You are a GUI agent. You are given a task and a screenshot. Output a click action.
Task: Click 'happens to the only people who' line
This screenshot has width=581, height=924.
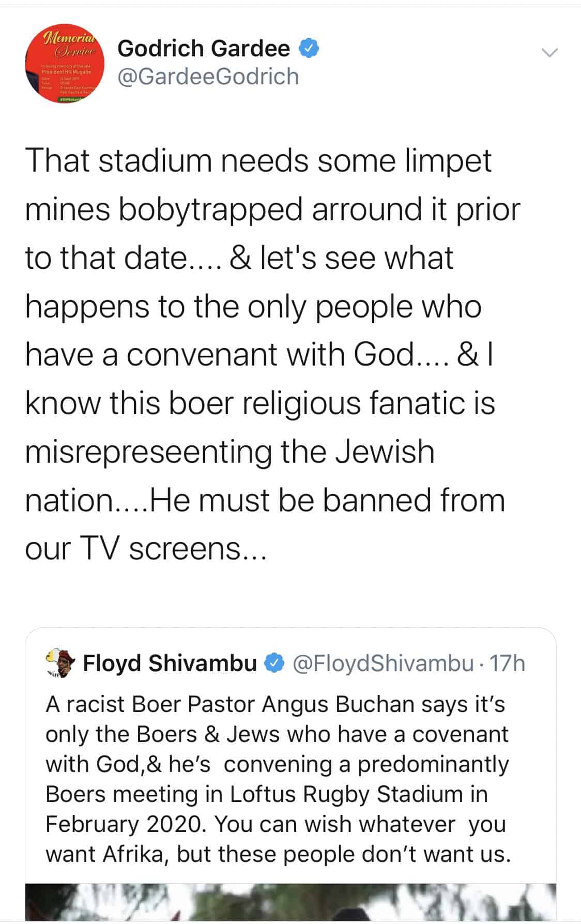pyautogui.click(x=253, y=307)
